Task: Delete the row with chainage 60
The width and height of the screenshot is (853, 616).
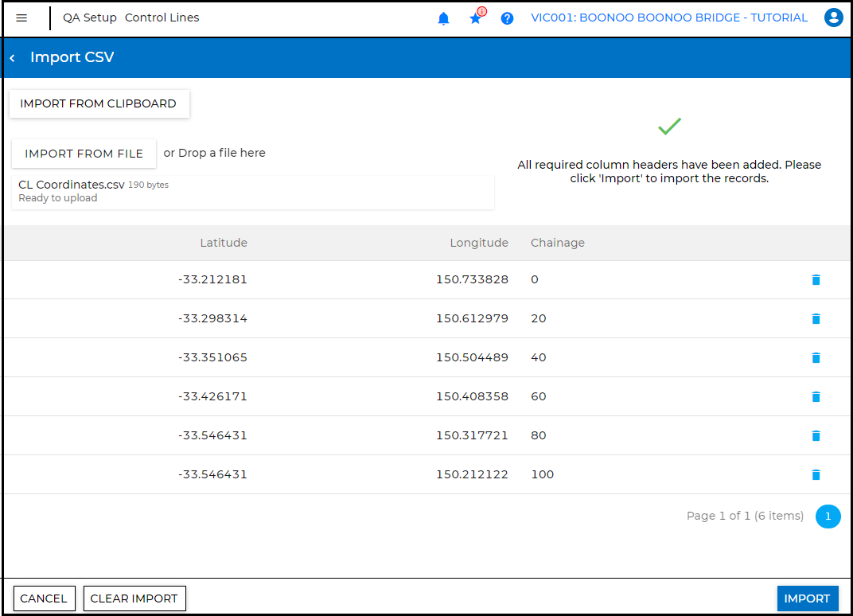Action: [816, 396]
